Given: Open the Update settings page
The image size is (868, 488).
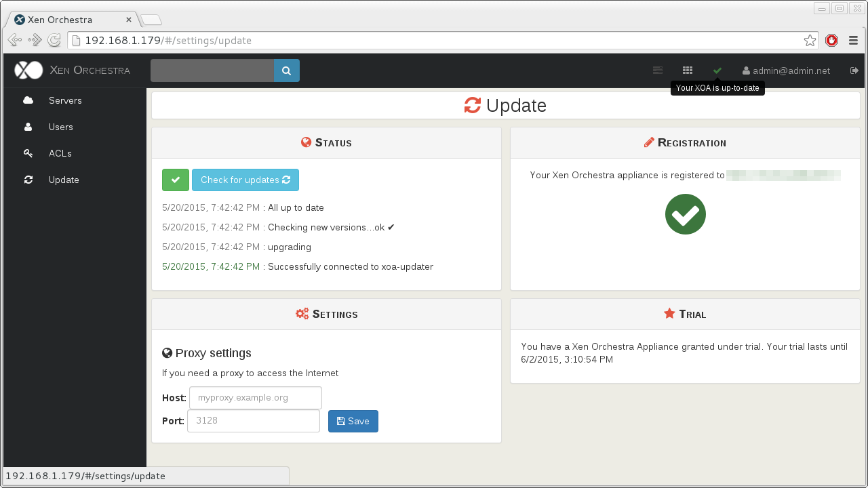Looking at the screenshot, I should point(64,180).
